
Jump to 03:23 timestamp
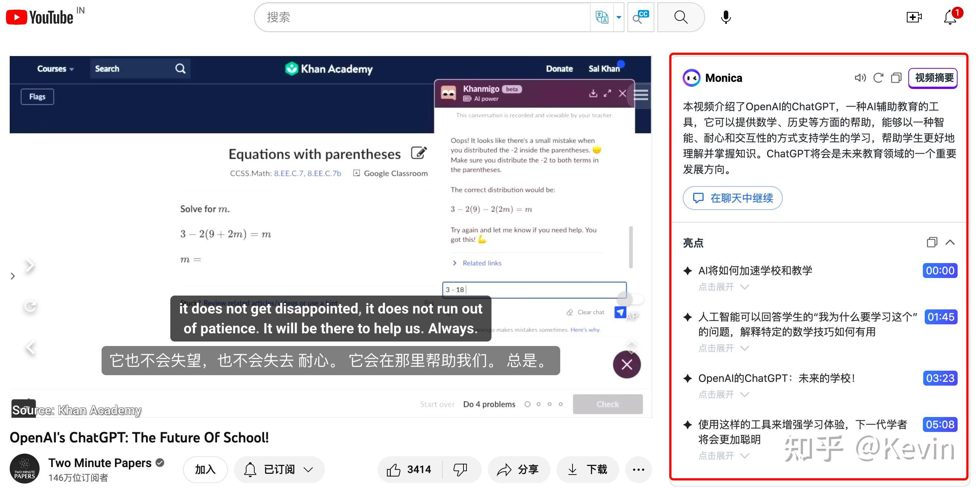(940, 378)
